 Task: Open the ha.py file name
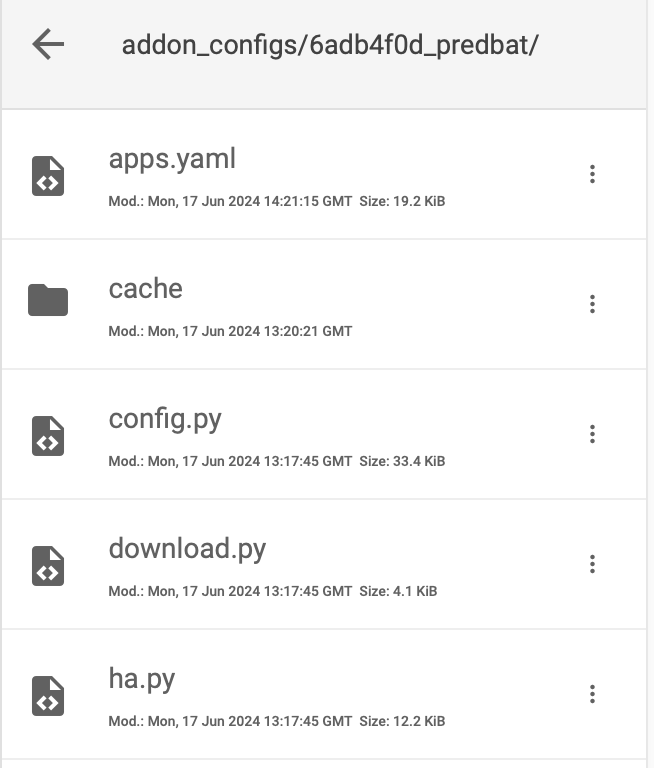click(x=142, y=679)
